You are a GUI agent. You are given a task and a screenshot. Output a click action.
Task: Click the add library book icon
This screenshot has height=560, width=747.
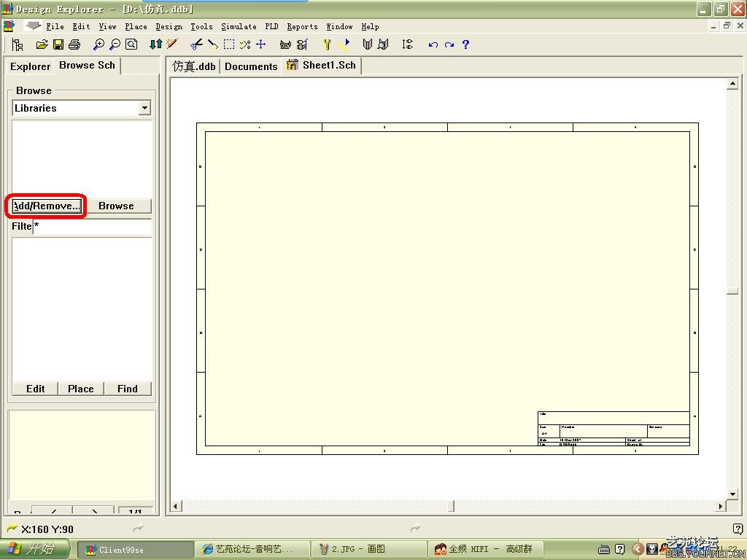[367, 44]
